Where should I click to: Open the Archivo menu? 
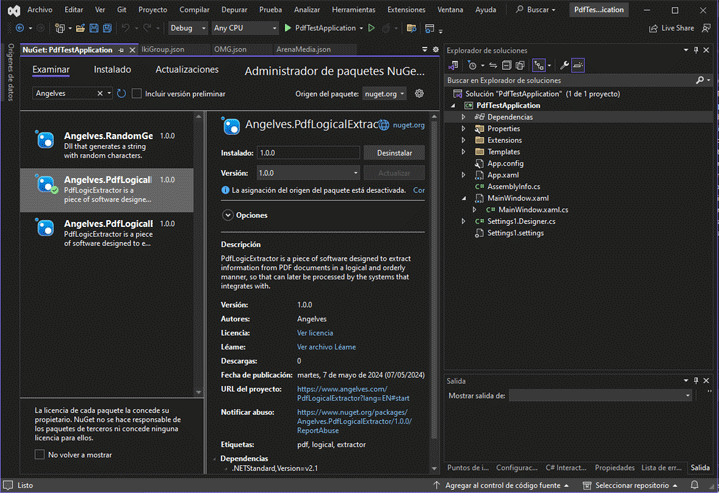click(40, 10)
